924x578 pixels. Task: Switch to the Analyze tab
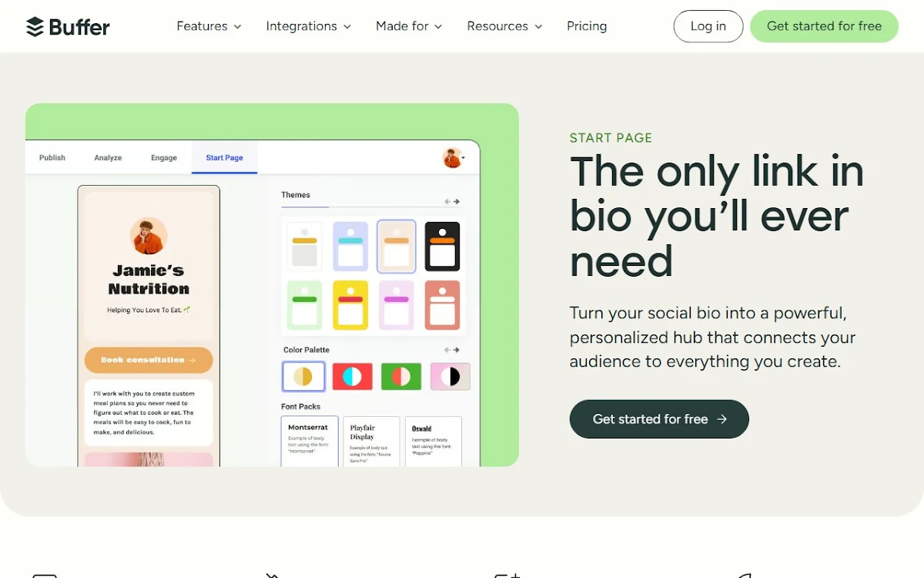(x=108, y=157)
